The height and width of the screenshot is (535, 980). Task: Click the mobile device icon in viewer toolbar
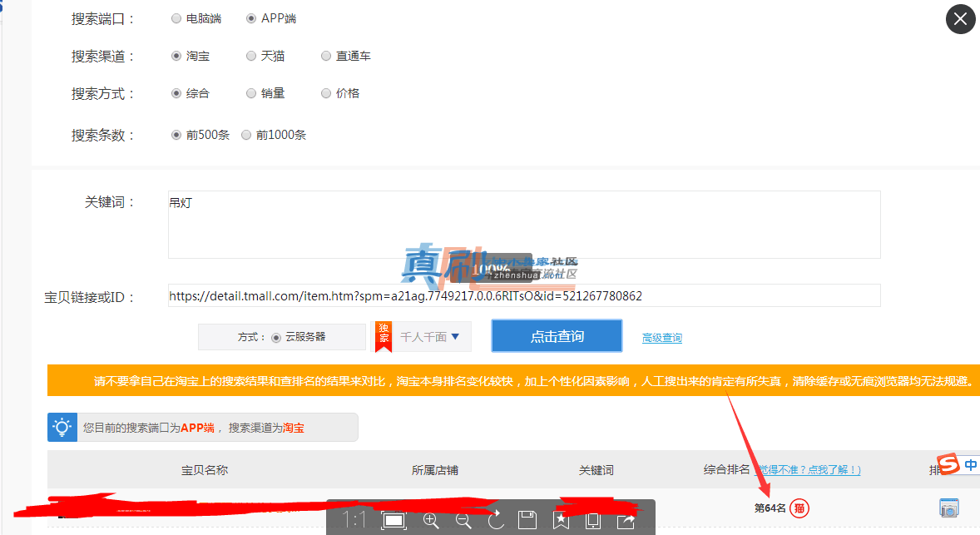(x=593, y=520)
